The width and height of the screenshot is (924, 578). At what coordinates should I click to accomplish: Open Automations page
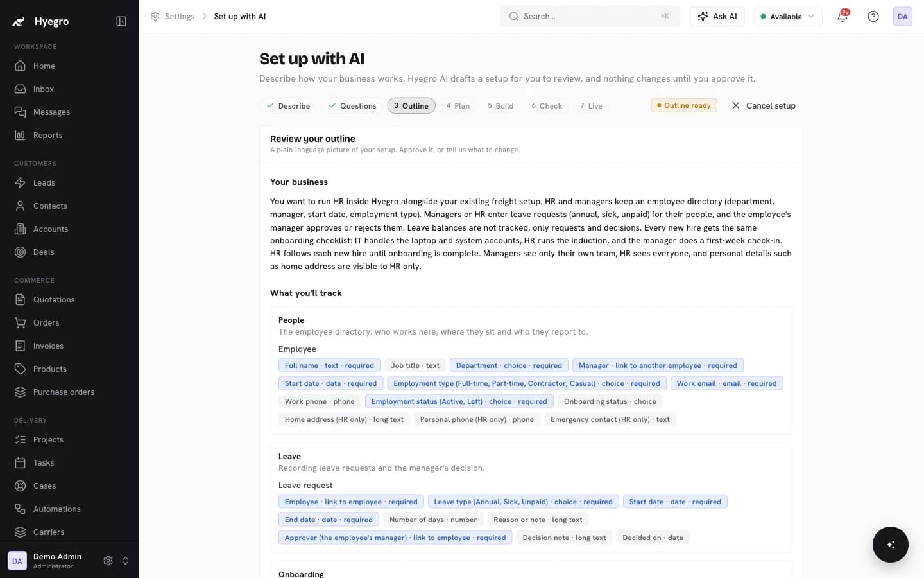pyautogui.click(x=69, y=509)
